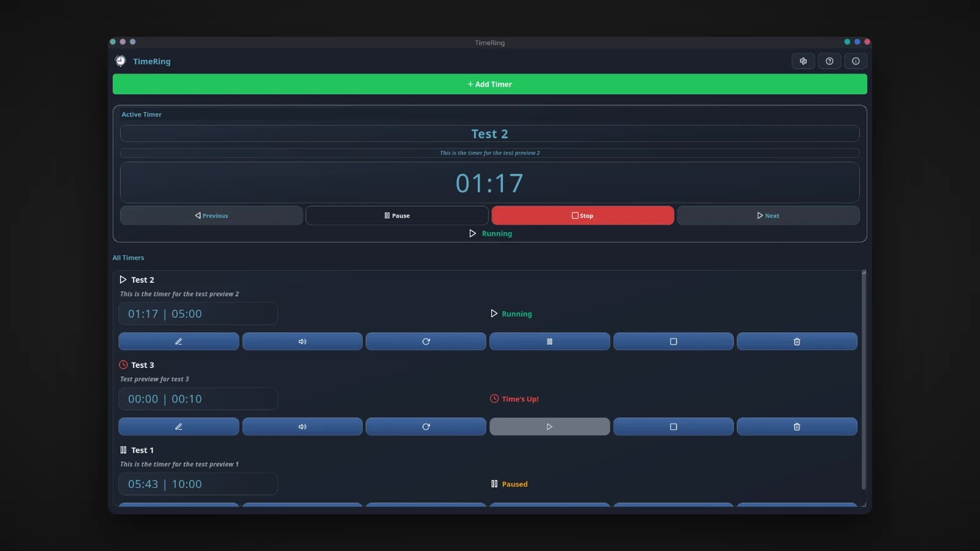Open the settings gear button

[803, 61]
